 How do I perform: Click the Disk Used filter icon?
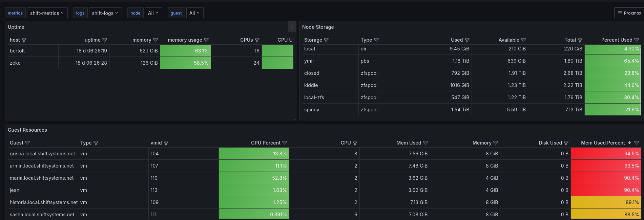[566, 143]
